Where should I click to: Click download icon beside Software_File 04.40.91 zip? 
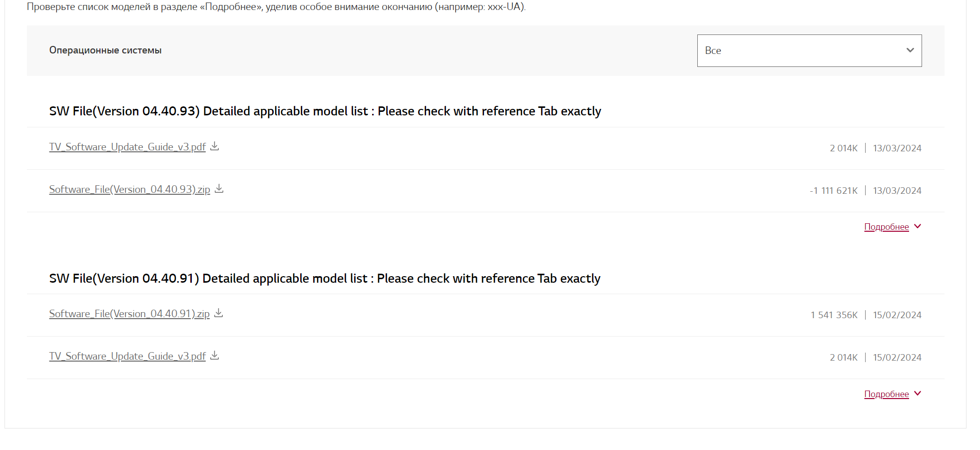tap(218, 313)
